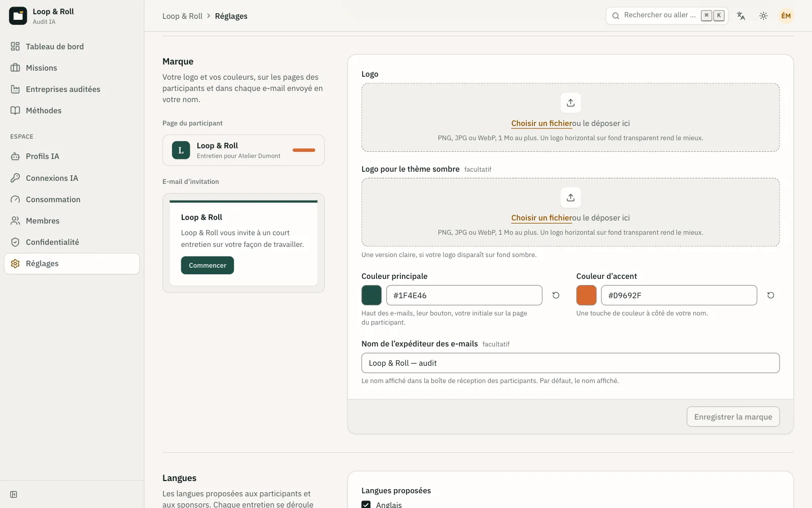Image resolution: width=812 pixels, height=508 pixels.
Task: Focus the Rechercher ou aller search box
Action: tap(667, 16)
